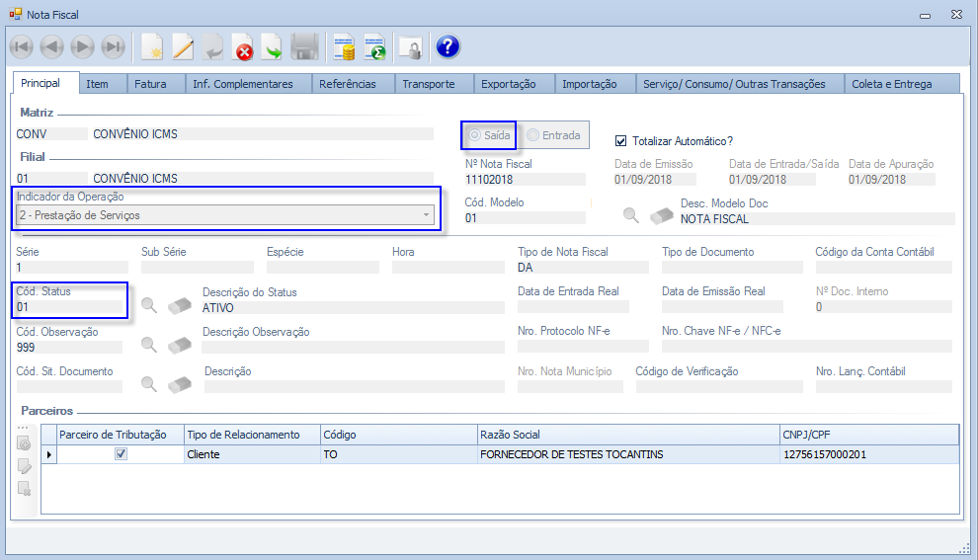Click the Código column header

[398, 435]
